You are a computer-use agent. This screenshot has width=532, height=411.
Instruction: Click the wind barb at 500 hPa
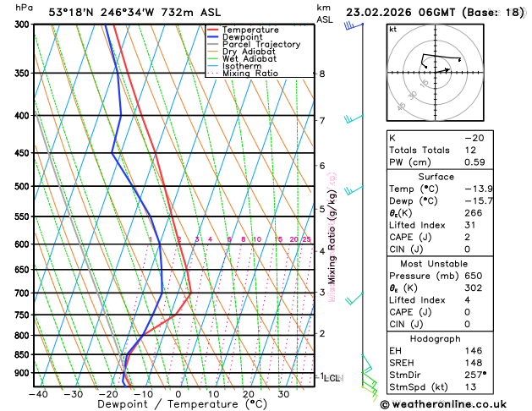354,190
